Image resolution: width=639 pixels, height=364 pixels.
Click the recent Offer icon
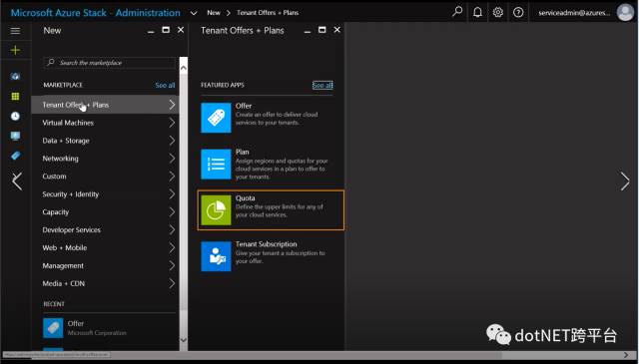point(53,328)
